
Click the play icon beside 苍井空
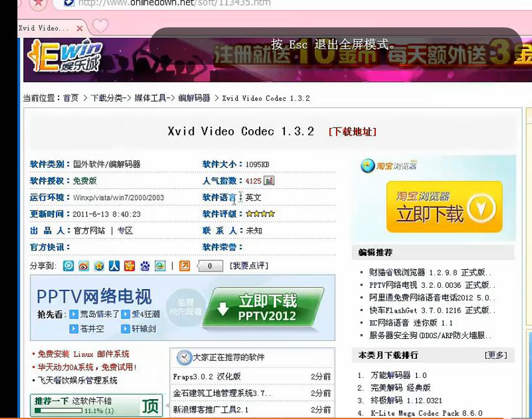tap(73, 329)
